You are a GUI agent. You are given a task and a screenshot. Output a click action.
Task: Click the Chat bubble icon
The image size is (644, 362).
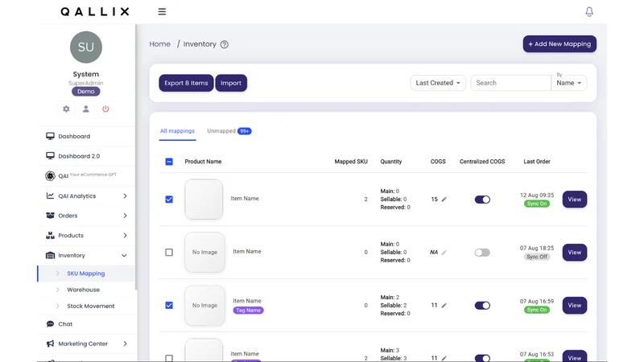(50, 324)
